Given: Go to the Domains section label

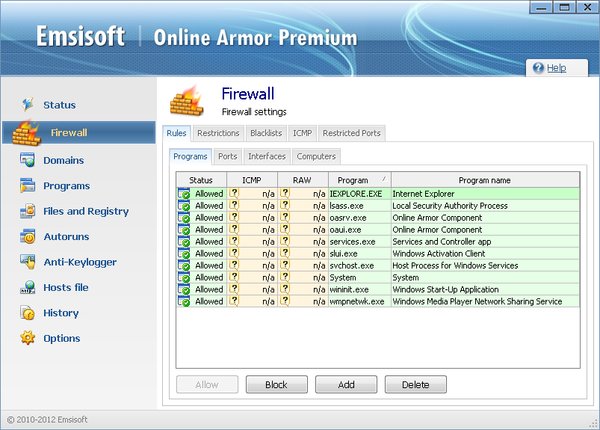Looking at the screenshot, I should [64, 160].
